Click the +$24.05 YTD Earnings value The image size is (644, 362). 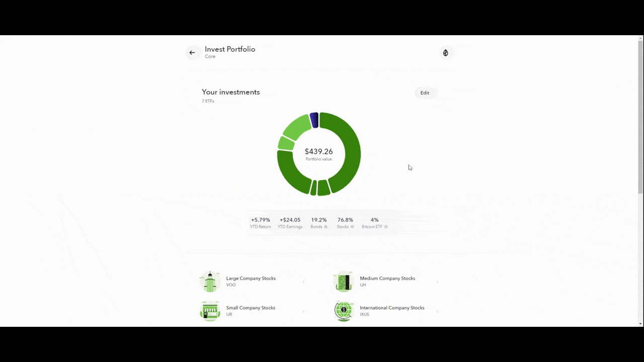tap(290, 220)
